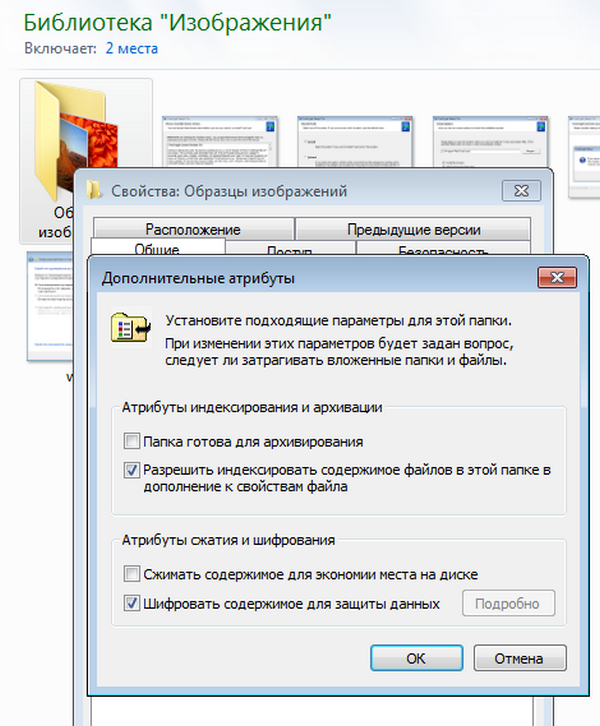The height and width of the screenshot is (726, 600).
Task: Select thumbnail left of attributes dialog
Action: pyautogui.click(x=50, y=307)
